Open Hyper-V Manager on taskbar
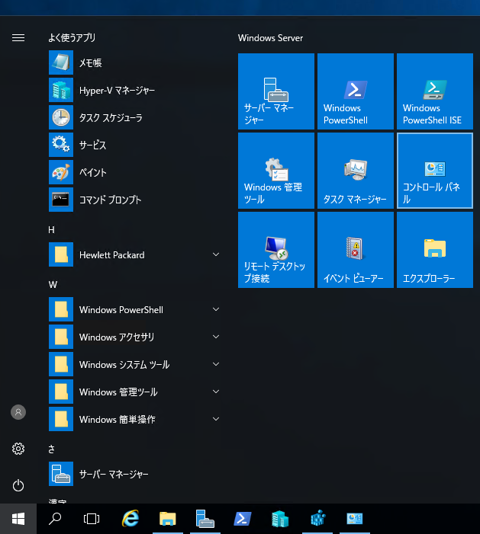The image size is (480, 534). (280, 519)
